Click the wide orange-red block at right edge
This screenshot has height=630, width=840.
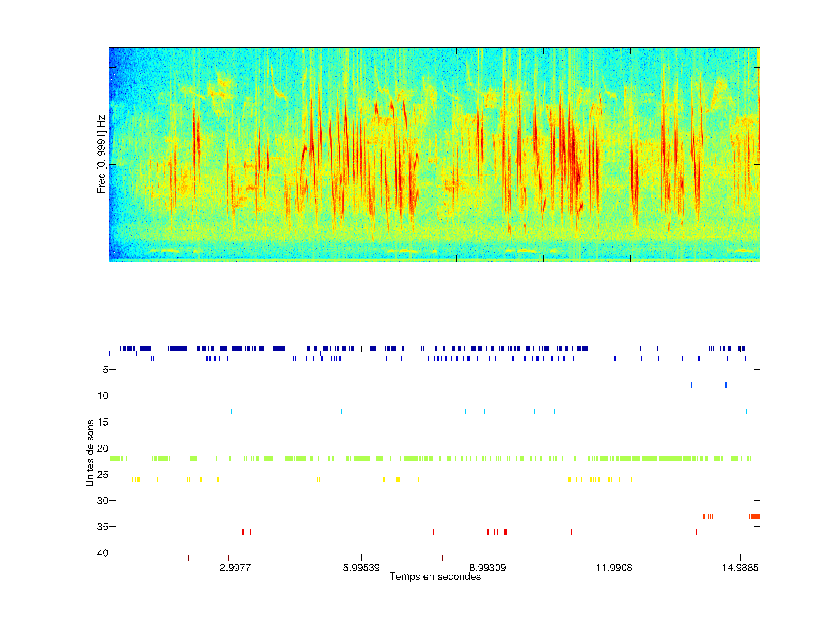coord(755,516)
